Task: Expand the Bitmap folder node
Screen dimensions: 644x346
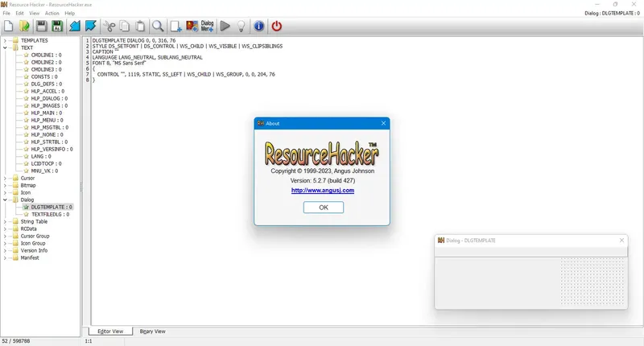Action: tap(5, 186)
